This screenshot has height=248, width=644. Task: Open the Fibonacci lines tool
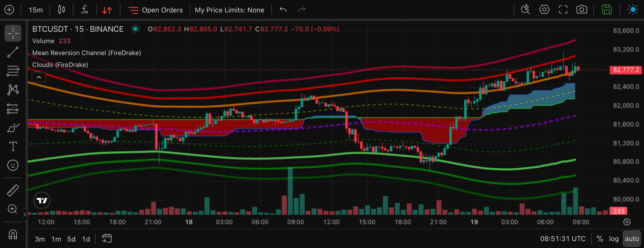coord(13,71)
